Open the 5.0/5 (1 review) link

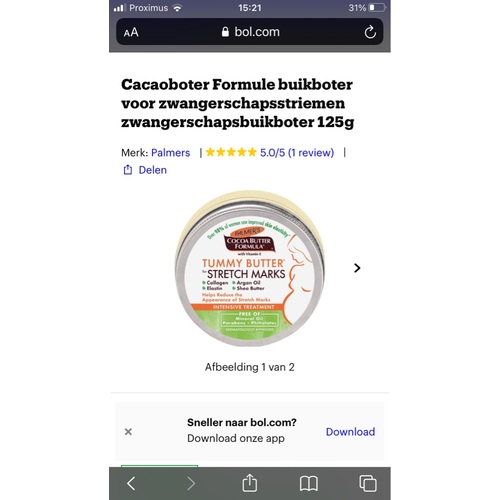(x=297, y=153)
